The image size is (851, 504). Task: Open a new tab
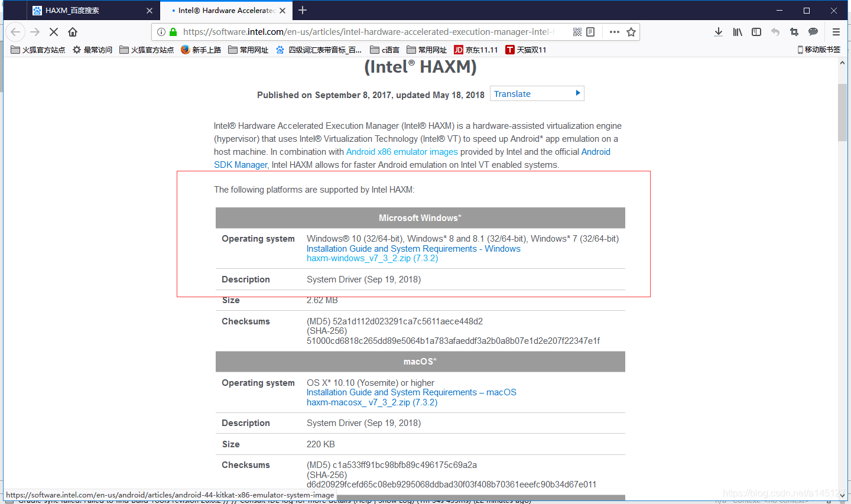click(303, 10)
